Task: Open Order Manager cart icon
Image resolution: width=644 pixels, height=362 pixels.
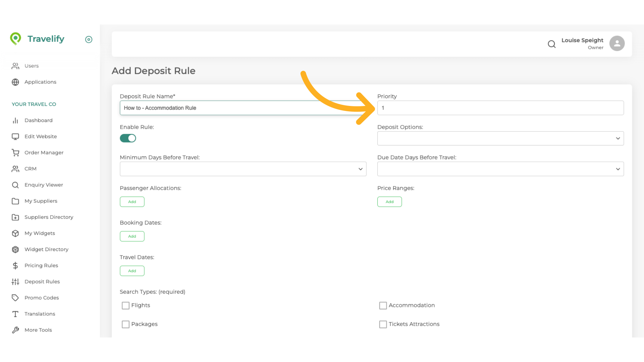Action: 15,153
